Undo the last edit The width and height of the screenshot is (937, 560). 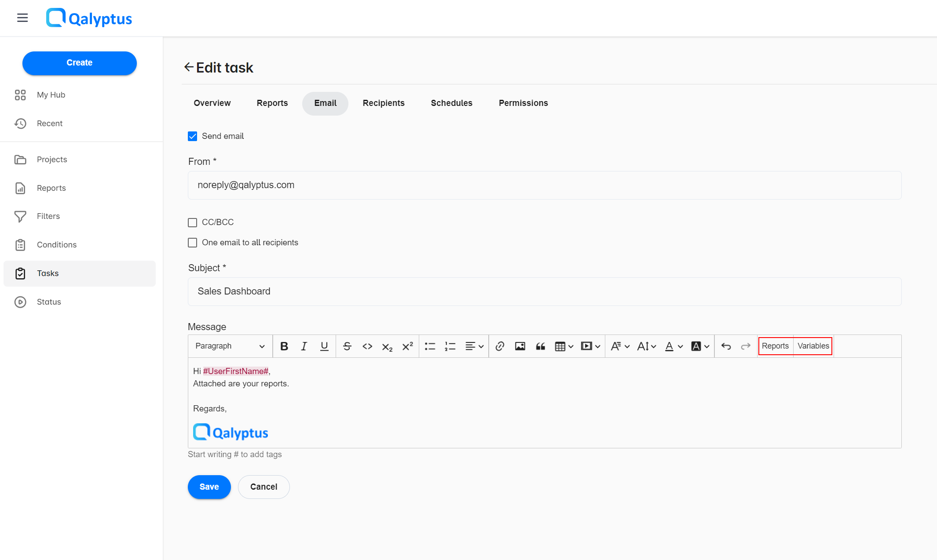[x=726, y=346]
